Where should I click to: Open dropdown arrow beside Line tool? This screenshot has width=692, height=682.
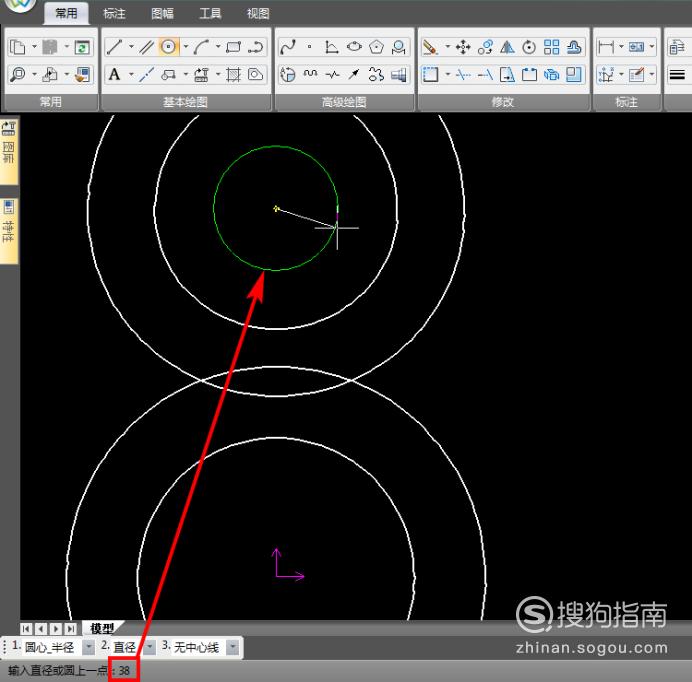tap(131, 46)
